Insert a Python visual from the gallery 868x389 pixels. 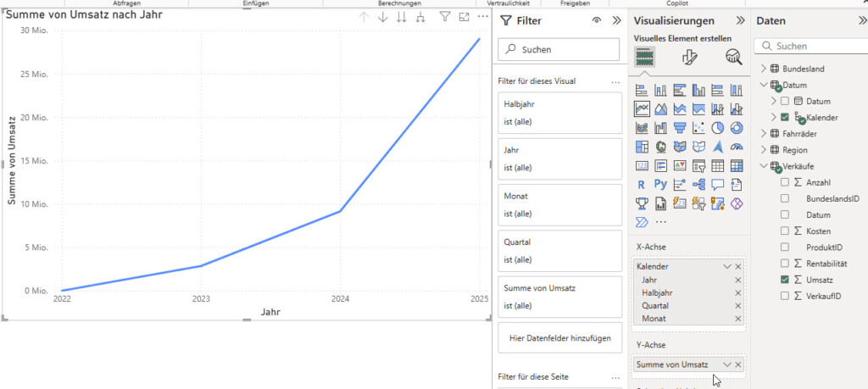tap(660, 184)
